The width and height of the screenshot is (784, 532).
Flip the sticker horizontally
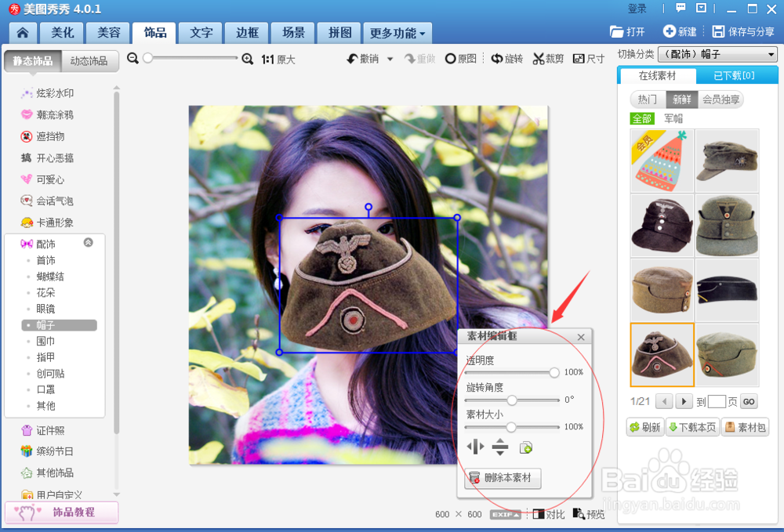pos(475,447)
